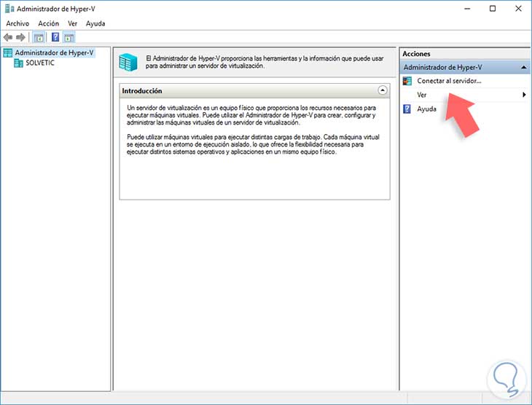Open the Archivo menu
The image size is (532, 405).
[x=17, y=23]
